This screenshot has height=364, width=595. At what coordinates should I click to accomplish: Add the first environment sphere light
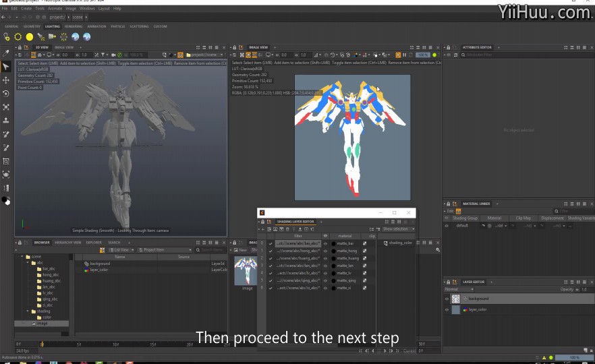click(x=75, y=37)
